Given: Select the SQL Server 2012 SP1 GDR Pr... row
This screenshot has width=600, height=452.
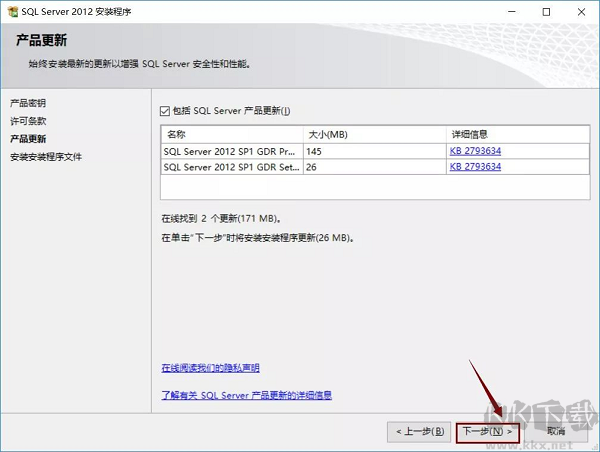Looking at the screenshot, I should coord(375,151).
